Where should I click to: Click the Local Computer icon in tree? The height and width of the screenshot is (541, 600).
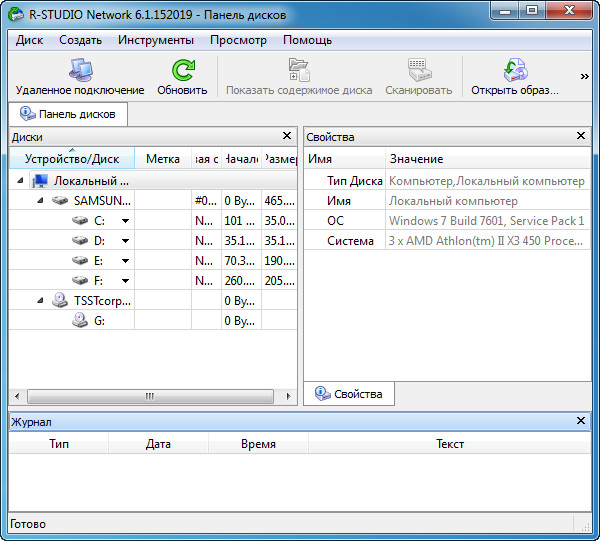(40, 181)
